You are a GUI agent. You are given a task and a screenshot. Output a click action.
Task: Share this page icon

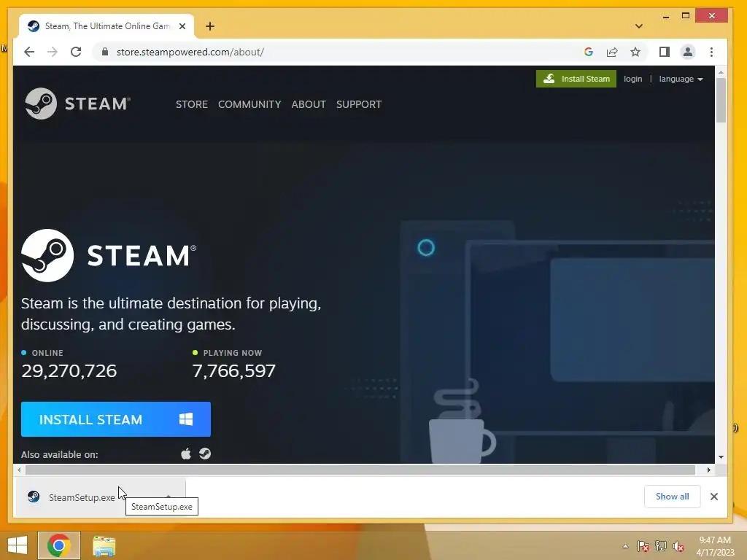pyautogui.click(x=612, y=52)
